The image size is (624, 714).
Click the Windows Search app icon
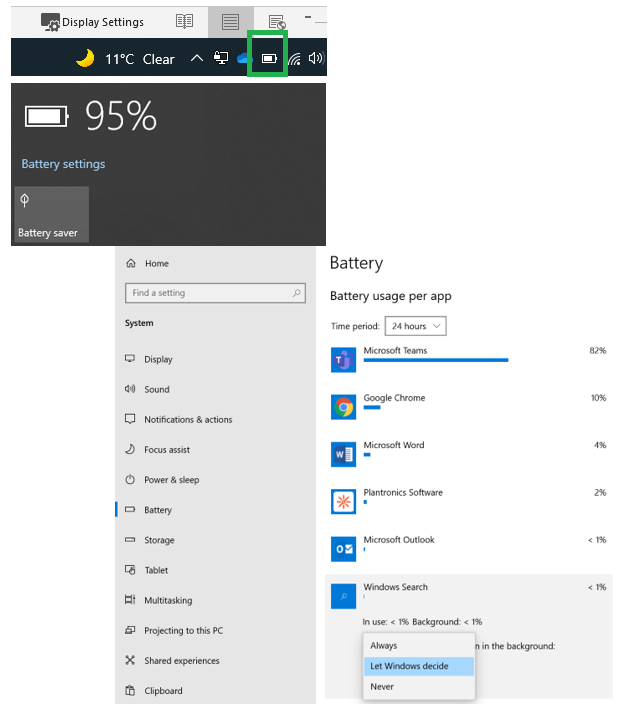(343, 596)
